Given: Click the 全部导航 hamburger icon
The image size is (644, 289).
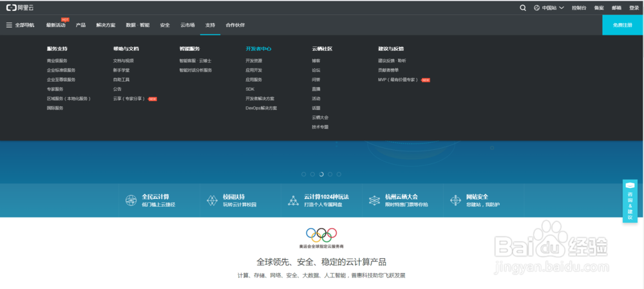Looking at the screenshot, I should click(x=9, y=25).
